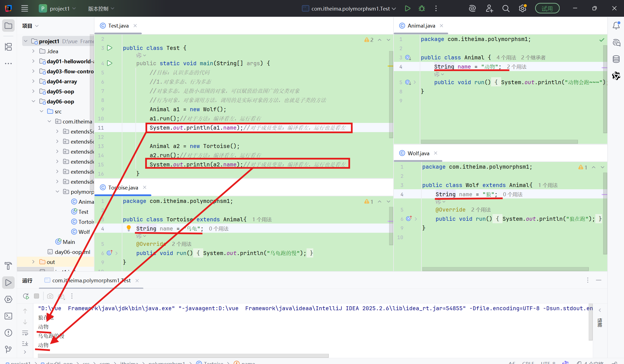Rerun program in Run panel toolbar

pyautogui.click(x=26, y=296)
